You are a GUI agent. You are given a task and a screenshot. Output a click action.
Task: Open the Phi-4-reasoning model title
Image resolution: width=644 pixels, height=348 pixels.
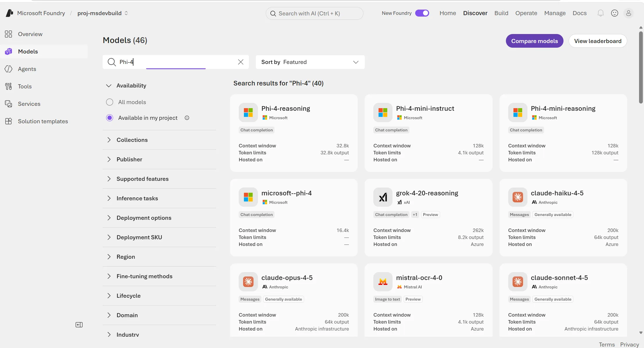[x=286, y=108]
